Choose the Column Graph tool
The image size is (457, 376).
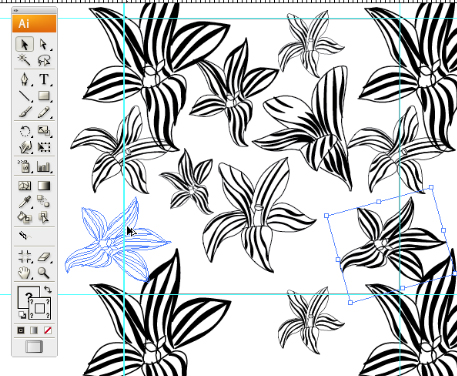[44, 166]
